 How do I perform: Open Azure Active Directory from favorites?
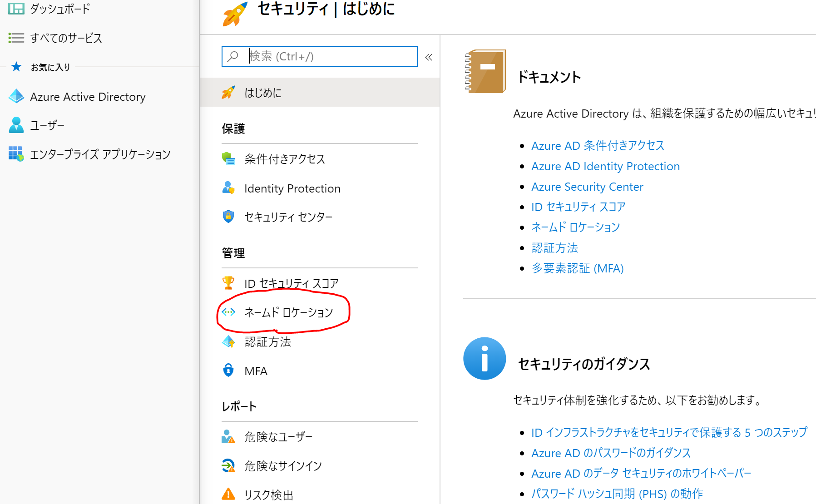(88, 97)
